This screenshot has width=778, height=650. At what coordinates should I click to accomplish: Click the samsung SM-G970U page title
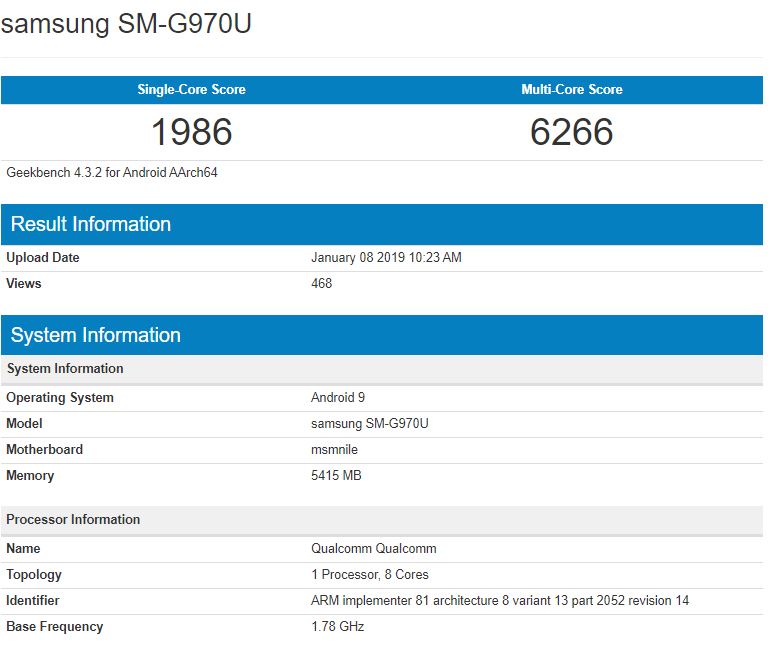pyautogui.click(x=126, y=23)
